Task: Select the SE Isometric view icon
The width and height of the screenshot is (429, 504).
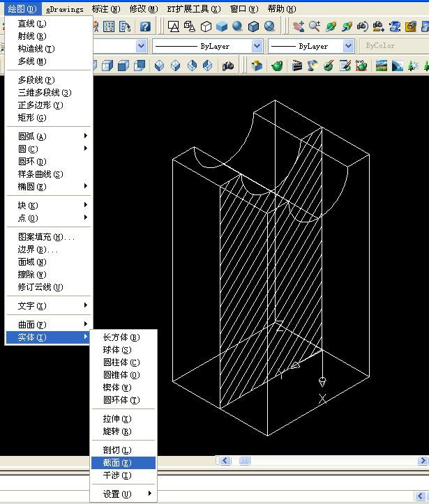Action: pyautogui.click(x=176, y=66)
